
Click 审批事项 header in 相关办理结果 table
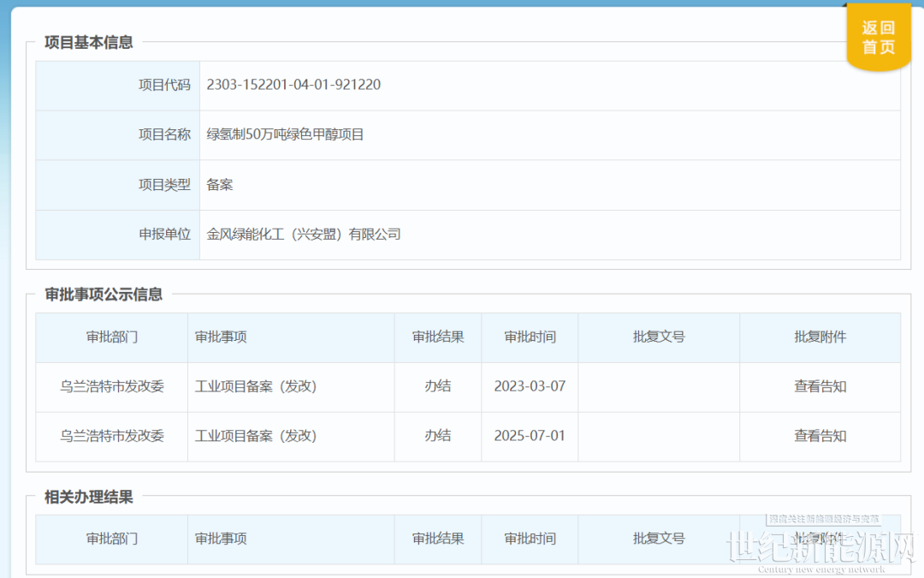pyautogui.click(x=221, y=539)
